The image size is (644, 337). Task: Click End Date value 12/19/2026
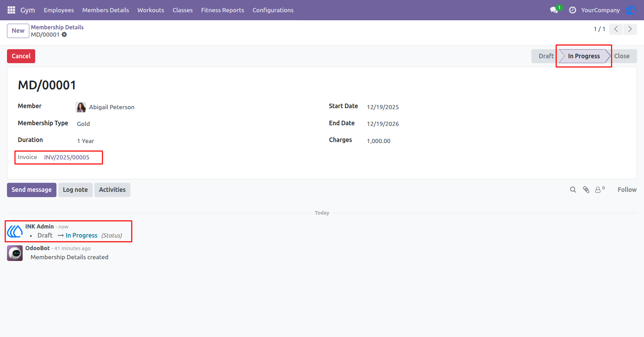click(383, 124)
